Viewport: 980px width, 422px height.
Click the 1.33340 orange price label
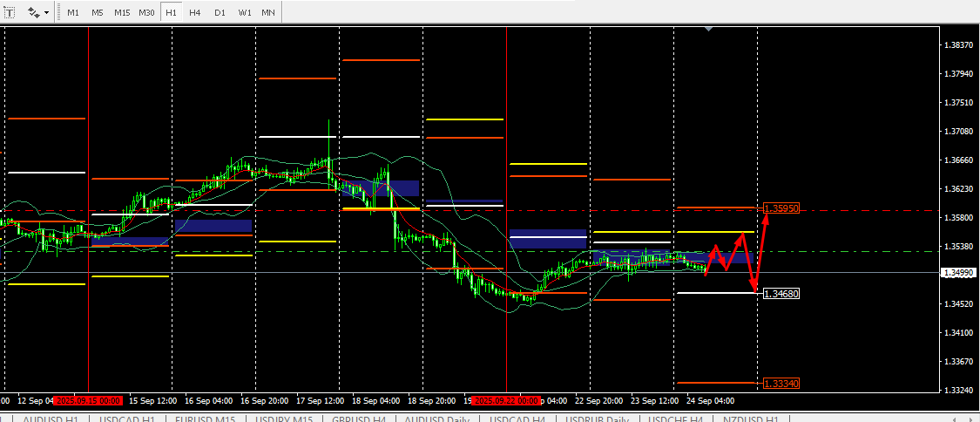pyautogui.click(x=781, y=383)
